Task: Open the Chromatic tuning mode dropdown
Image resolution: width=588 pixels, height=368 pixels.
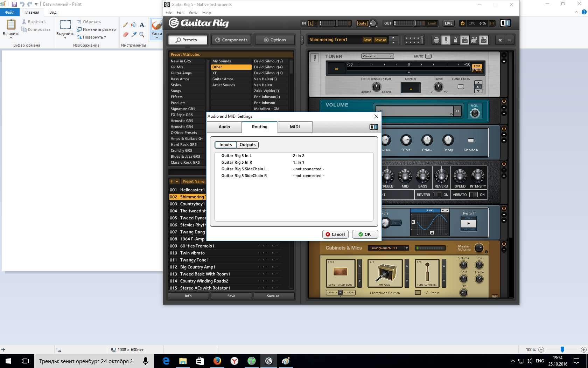Action: click(378, 56)
